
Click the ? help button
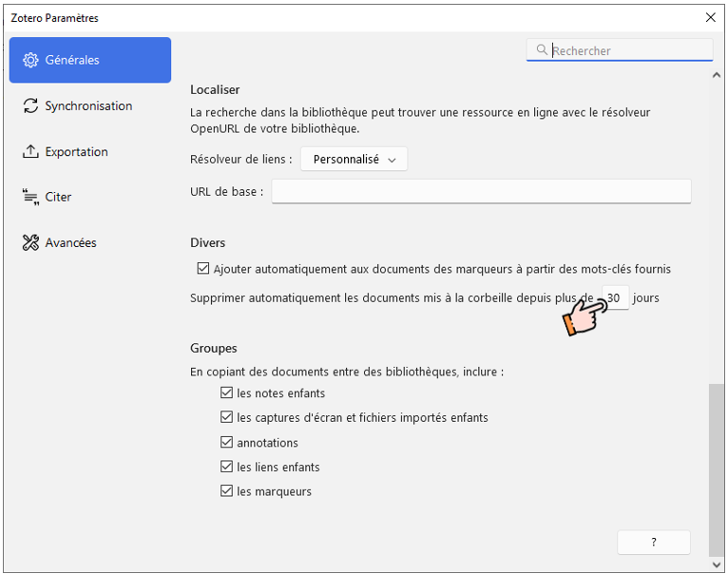(653, 542)
